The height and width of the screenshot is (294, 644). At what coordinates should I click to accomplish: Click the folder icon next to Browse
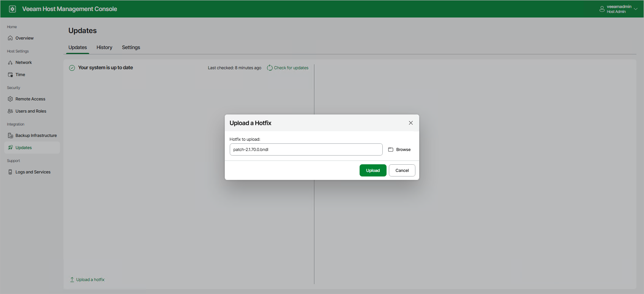(391, 149)
